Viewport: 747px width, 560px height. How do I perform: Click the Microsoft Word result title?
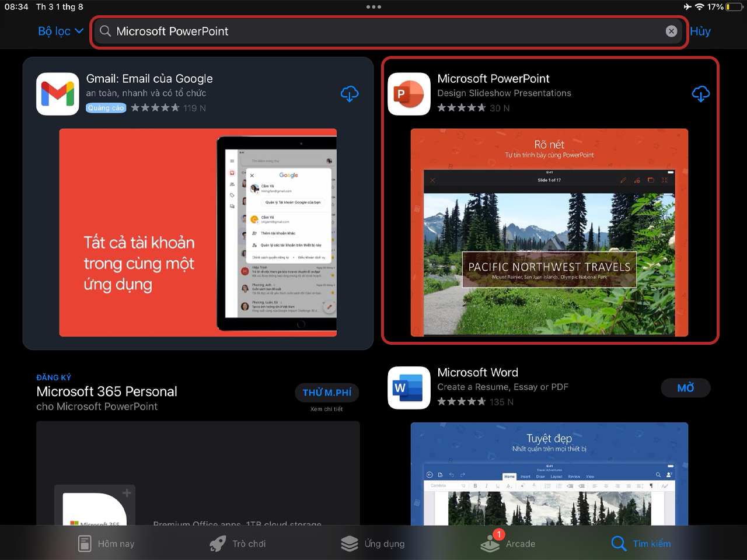tap(477, 373)
